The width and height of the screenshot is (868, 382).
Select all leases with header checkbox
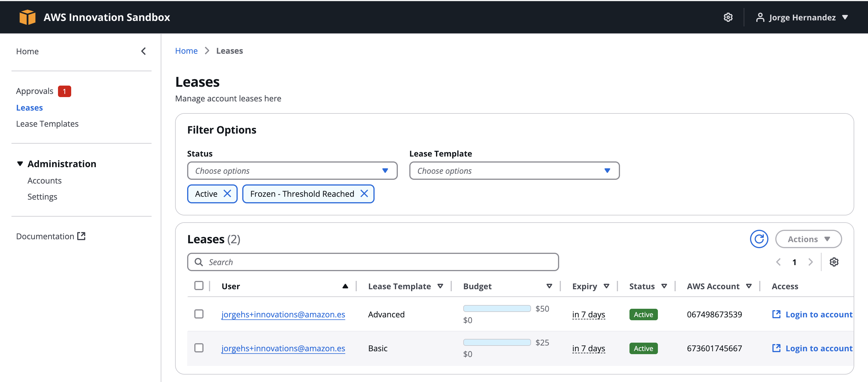pos(199,285)
